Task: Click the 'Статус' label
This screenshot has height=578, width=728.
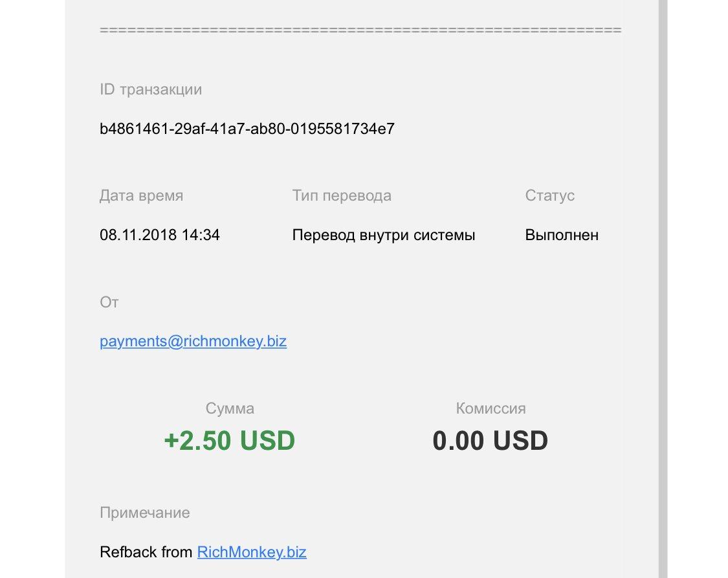Action: pyautogui.click(x=549, y=195)
